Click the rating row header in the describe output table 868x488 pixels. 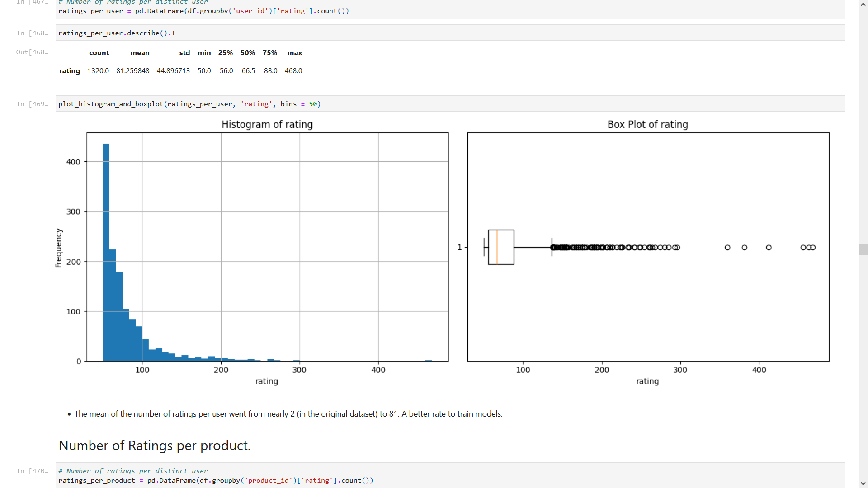click(70, 70)
